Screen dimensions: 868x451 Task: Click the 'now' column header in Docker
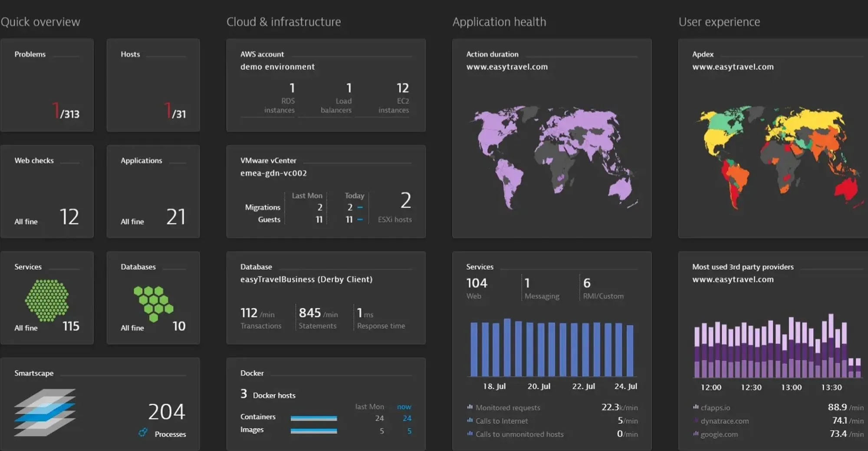[x=404, y=407]
